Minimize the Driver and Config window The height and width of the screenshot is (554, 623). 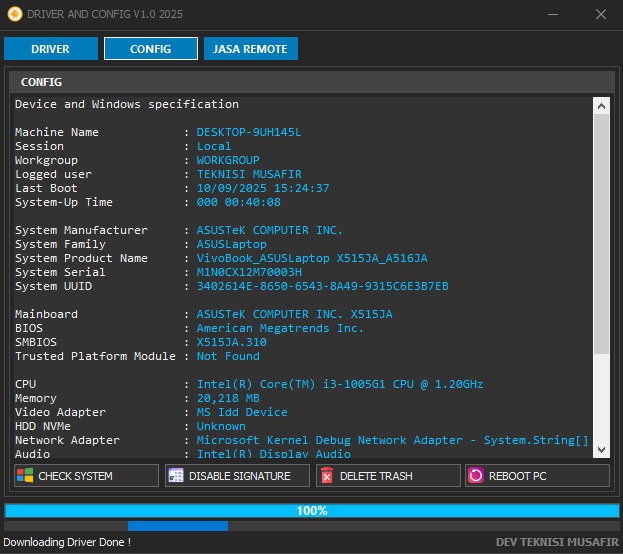tap(553, 14)
